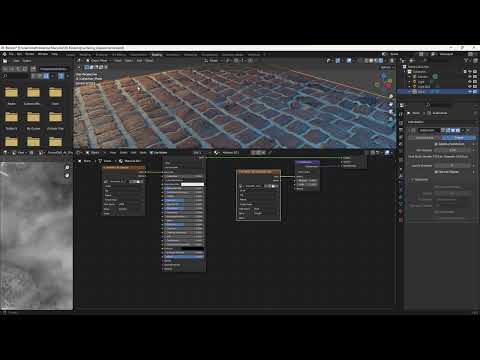The image size is (480, 360).
Task: Open the Edit menu
Action: point(19,54)
